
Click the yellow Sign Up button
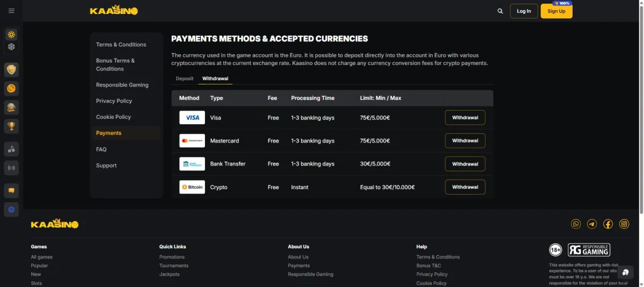[557, 11]
